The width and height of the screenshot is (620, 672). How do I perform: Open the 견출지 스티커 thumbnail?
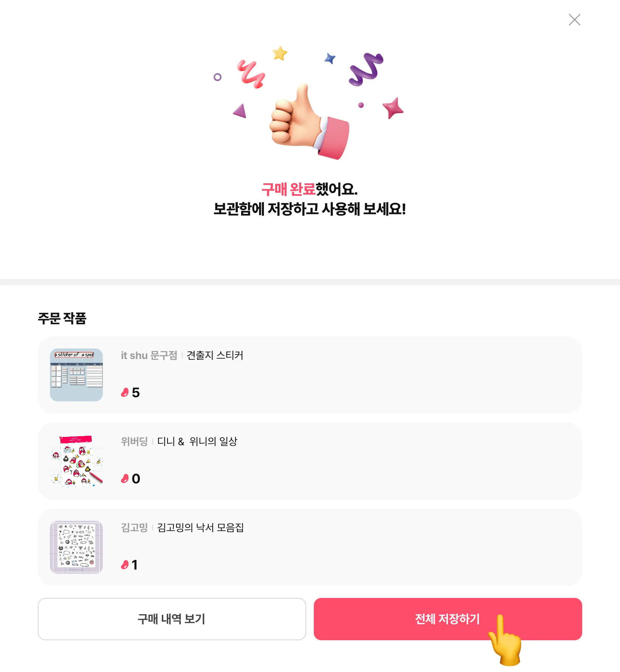(x=76, y=375)
